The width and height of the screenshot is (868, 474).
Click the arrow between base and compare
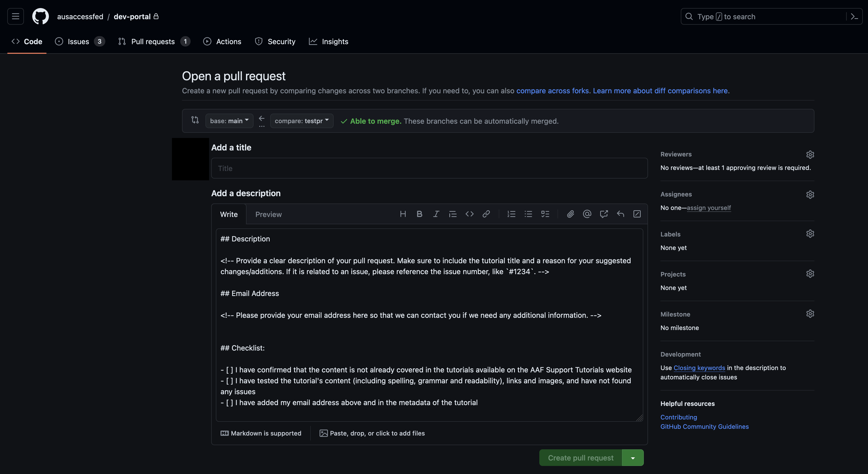coord(262,118)
